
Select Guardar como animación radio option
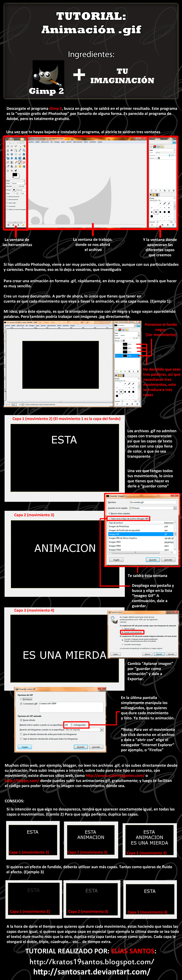132,632
